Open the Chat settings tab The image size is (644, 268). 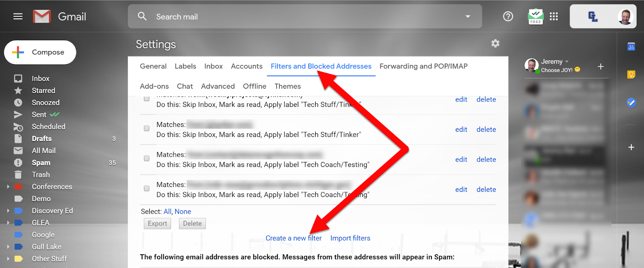[185, 86]
